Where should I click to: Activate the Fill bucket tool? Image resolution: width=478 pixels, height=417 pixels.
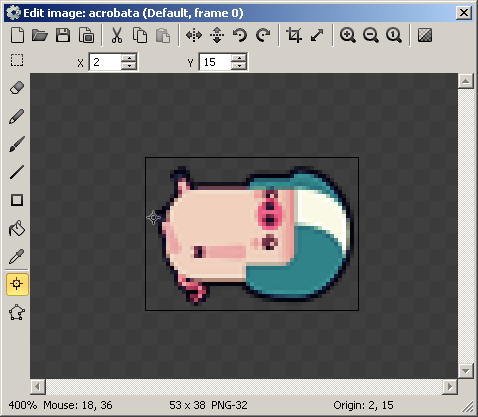pyautogui.click(x=17, y=228)
